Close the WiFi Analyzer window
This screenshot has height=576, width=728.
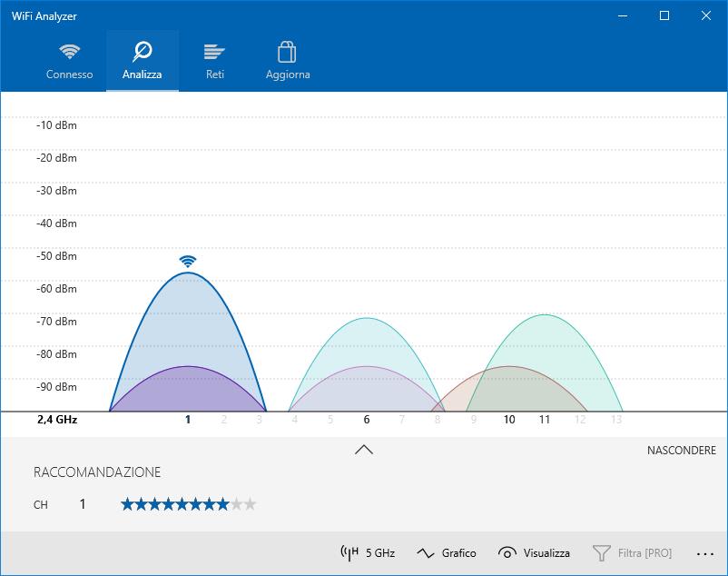(x=706, y=15)
